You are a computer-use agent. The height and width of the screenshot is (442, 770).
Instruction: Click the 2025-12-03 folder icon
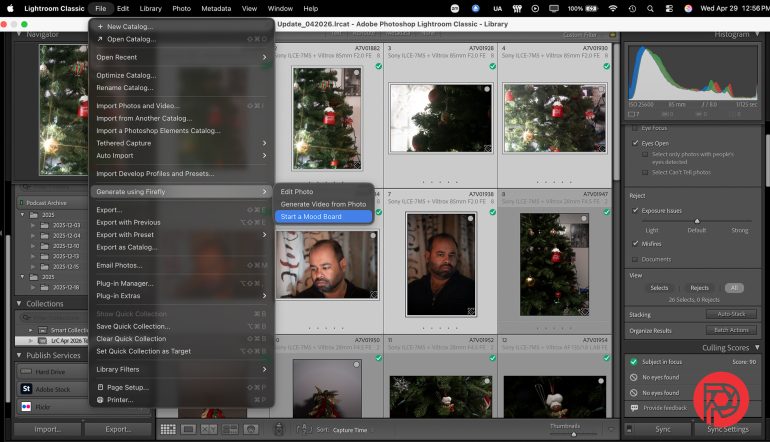pyautogui.click(x=44, y=225)
